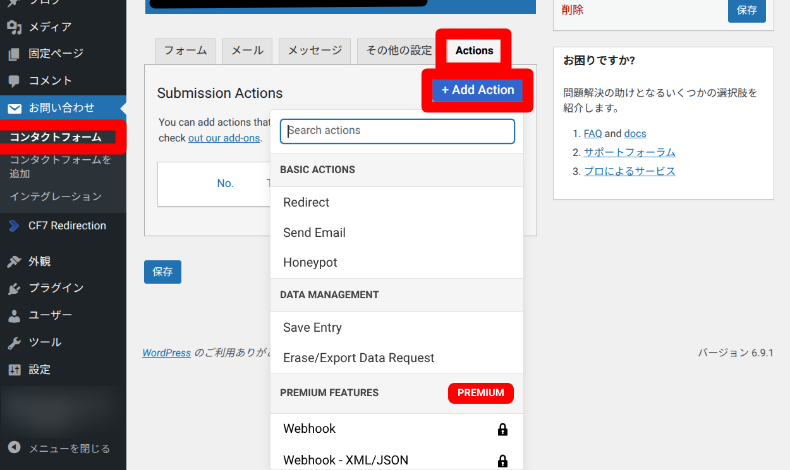Select コンタクトフォーム submenu item

(56, 137)
